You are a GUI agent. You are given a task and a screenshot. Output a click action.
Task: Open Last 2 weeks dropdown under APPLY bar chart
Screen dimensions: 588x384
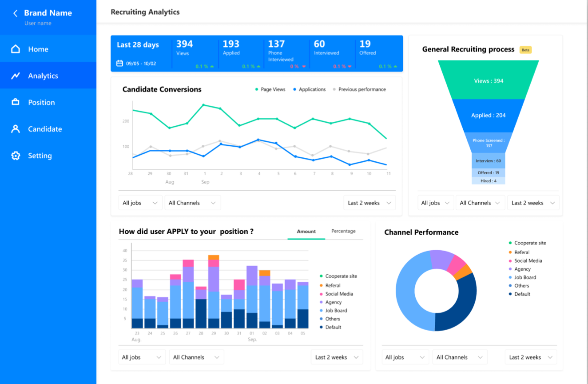click(x=337, y=357)
